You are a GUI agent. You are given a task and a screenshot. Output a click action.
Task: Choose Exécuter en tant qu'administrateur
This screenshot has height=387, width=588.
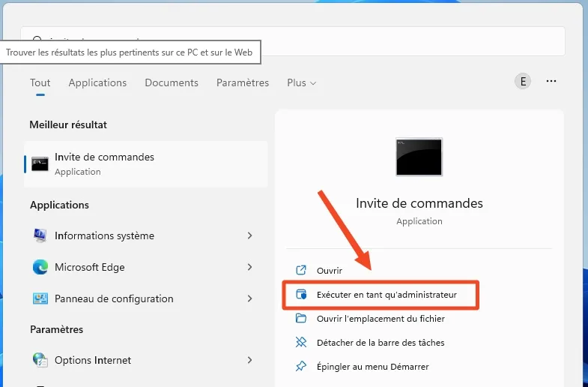(x=387, y=295)
